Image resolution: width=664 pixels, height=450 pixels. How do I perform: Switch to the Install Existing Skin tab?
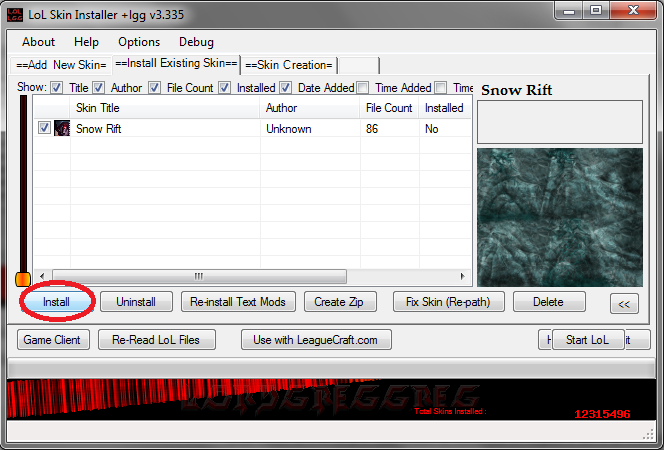[x=176, y=63]
